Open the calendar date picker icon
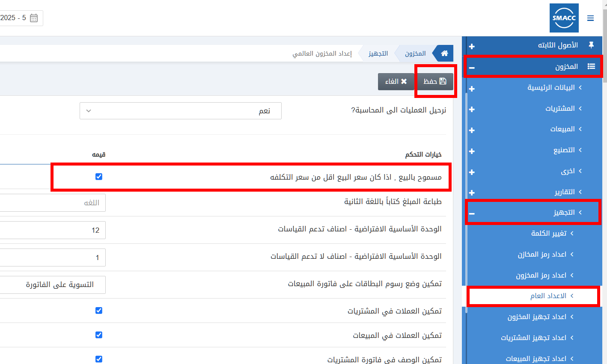The height and width of the screenshot is (364, 607). coord(34,18)
